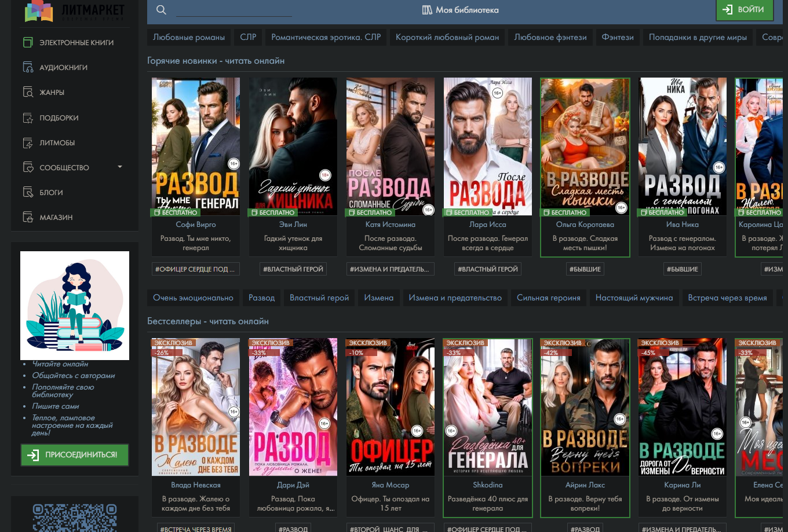
Task: Open cover of В разводе. Жалею о каждом дне
Action: pyautogui.click(x=196, y=408)
